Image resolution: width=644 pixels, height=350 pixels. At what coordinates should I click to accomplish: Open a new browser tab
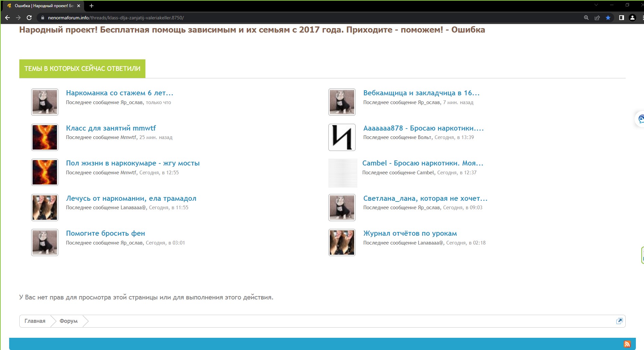[x=92, y=6]
